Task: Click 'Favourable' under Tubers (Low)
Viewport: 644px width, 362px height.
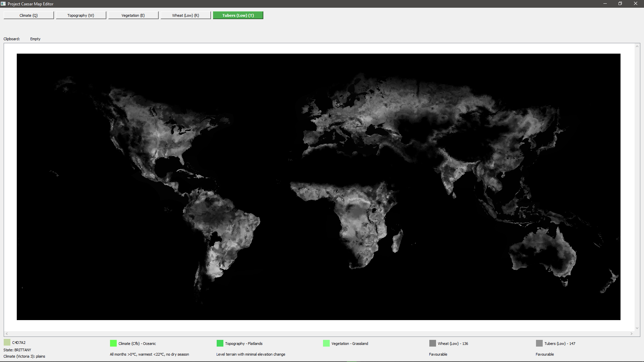Action: (545, 354)
